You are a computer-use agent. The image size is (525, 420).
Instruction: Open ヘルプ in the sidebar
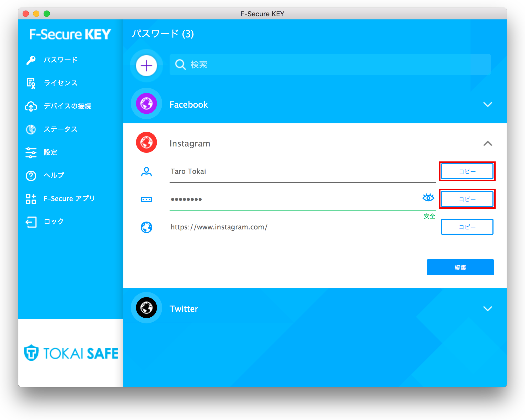point(54,175)
